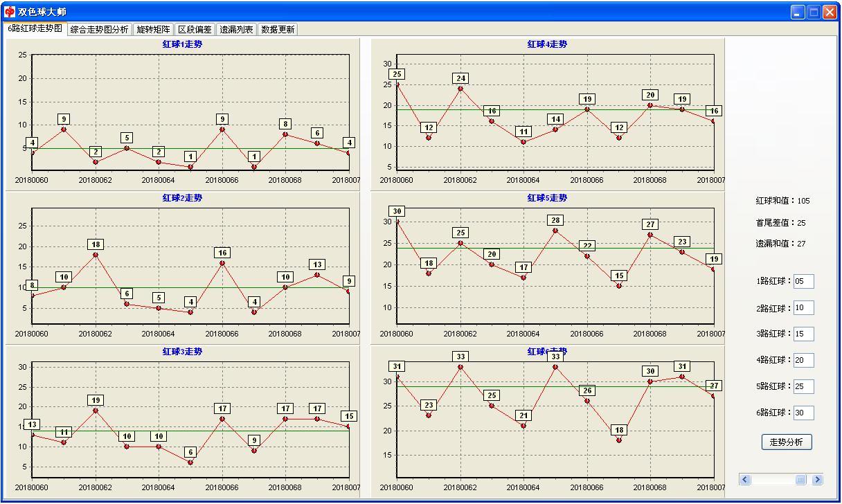Screen dimensions: 842x504
Task: Open the 数据更新 tab
Action: tap(278, 30)
